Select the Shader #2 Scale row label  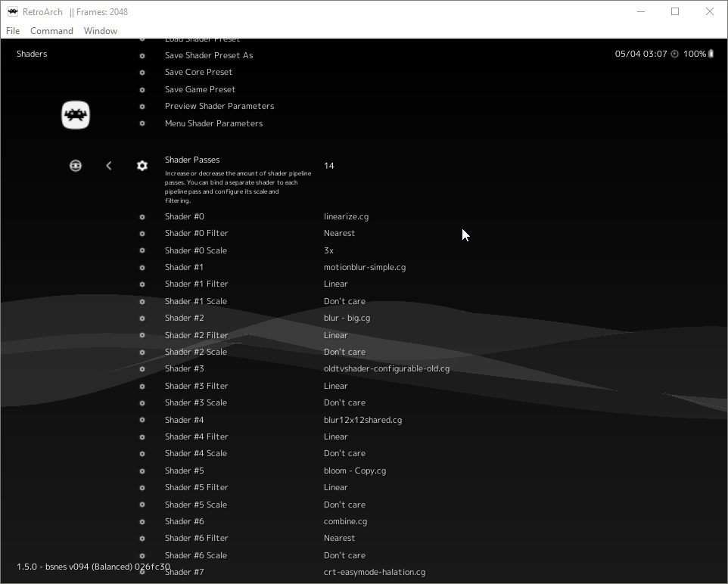pyautogui.click(x=196, y=352)
